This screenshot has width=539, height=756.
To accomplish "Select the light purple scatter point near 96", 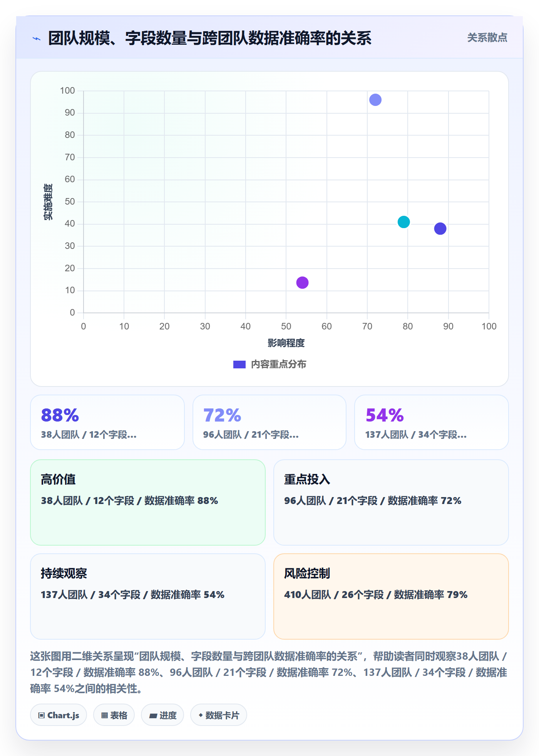I will (x=375, y=100).
